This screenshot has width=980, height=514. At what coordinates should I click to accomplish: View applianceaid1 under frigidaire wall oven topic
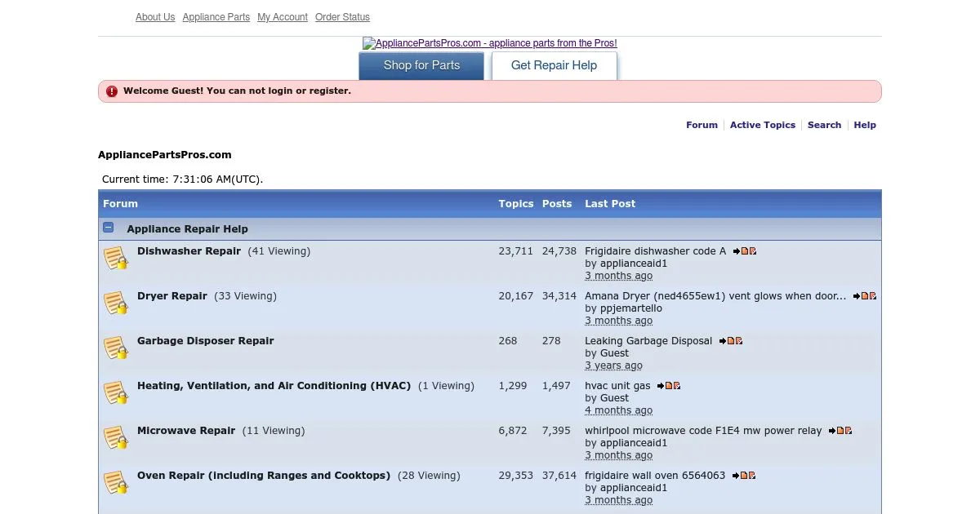[x=634, y=488]
